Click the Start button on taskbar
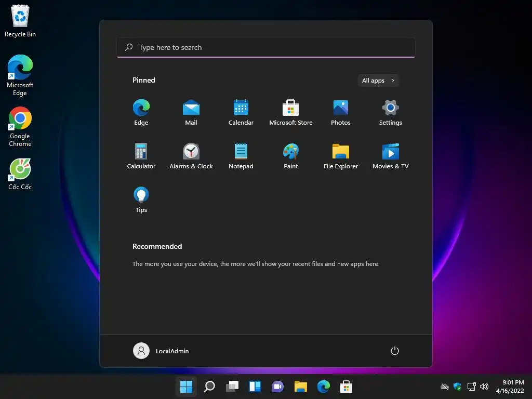This screenshot has height=399, width=532. (x=186, y=387)
